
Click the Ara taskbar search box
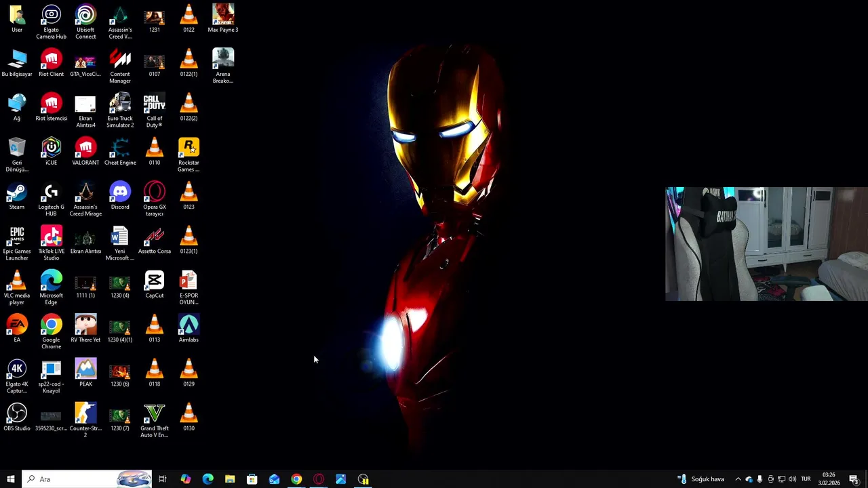87,479
